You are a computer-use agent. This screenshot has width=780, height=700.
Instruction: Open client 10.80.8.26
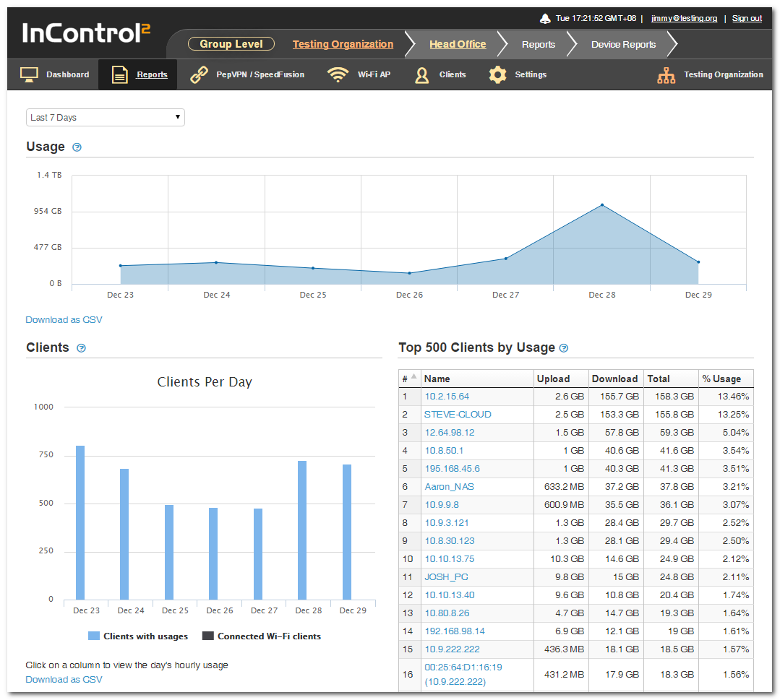click(x=447, y=613)
